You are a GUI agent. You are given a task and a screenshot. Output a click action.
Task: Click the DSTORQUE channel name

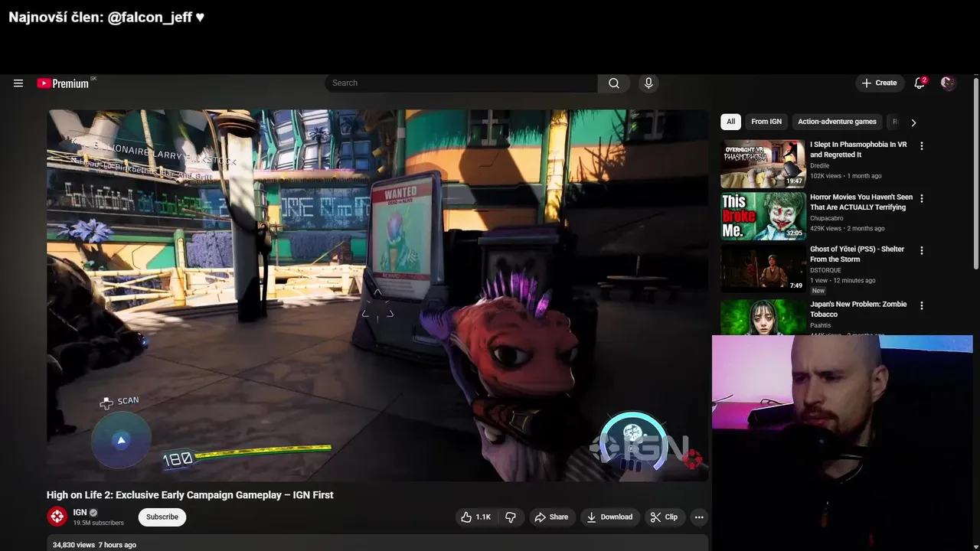pyautogui.click(x=825, y=270)
